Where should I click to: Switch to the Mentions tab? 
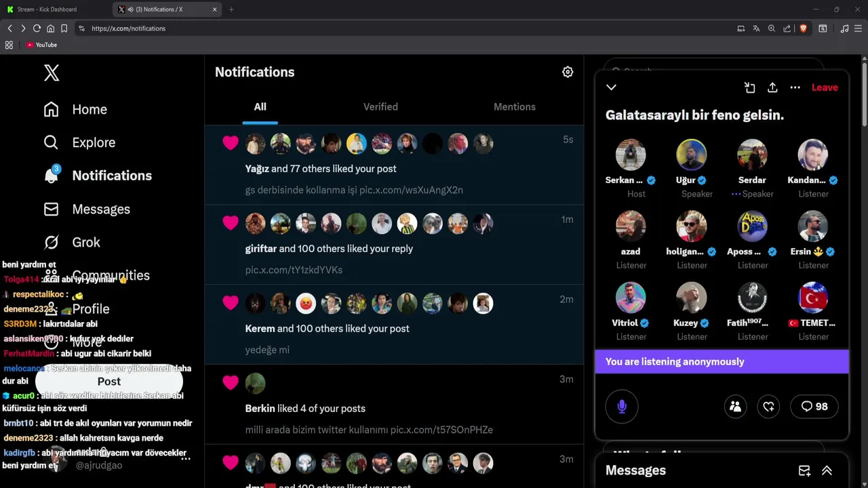(x=514, y=106)
